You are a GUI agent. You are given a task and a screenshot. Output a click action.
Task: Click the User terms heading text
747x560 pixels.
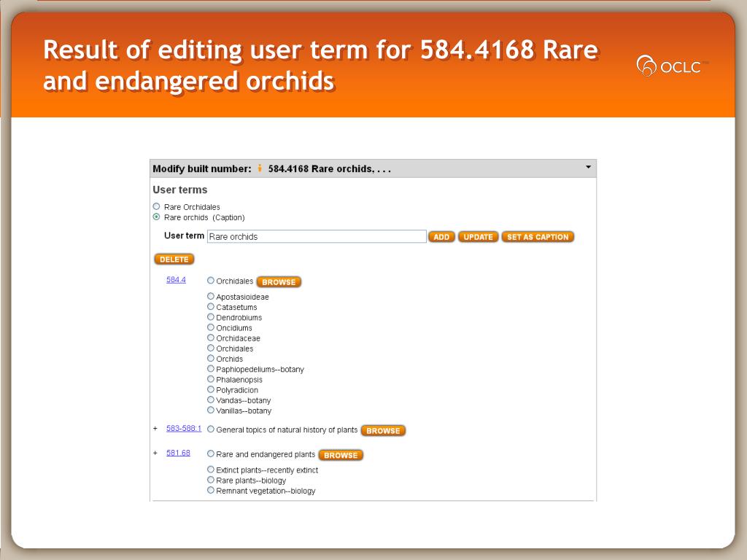click(180, 190)
